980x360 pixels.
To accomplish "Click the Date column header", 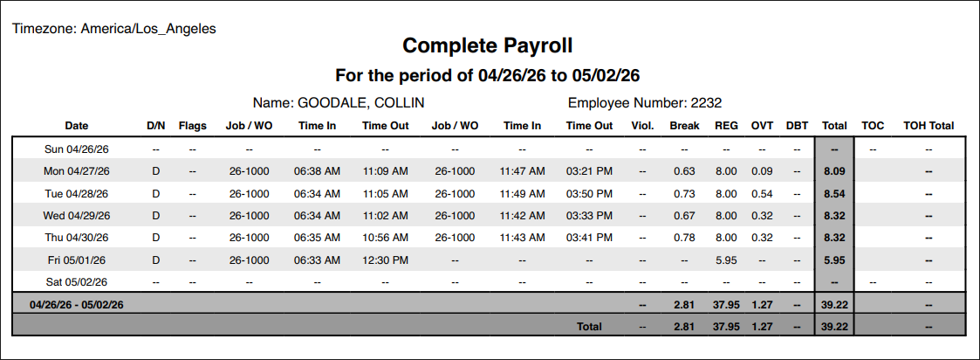I will 77,126.
